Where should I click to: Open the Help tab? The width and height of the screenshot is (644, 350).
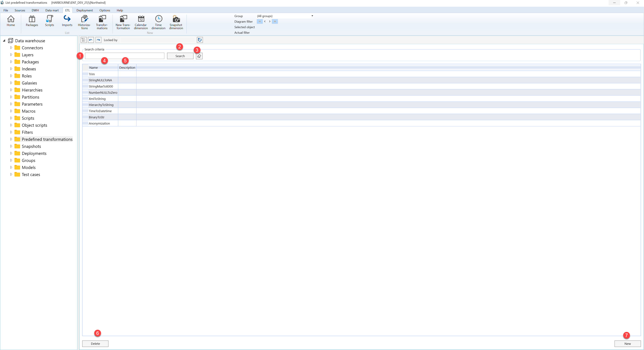[120, 10]
